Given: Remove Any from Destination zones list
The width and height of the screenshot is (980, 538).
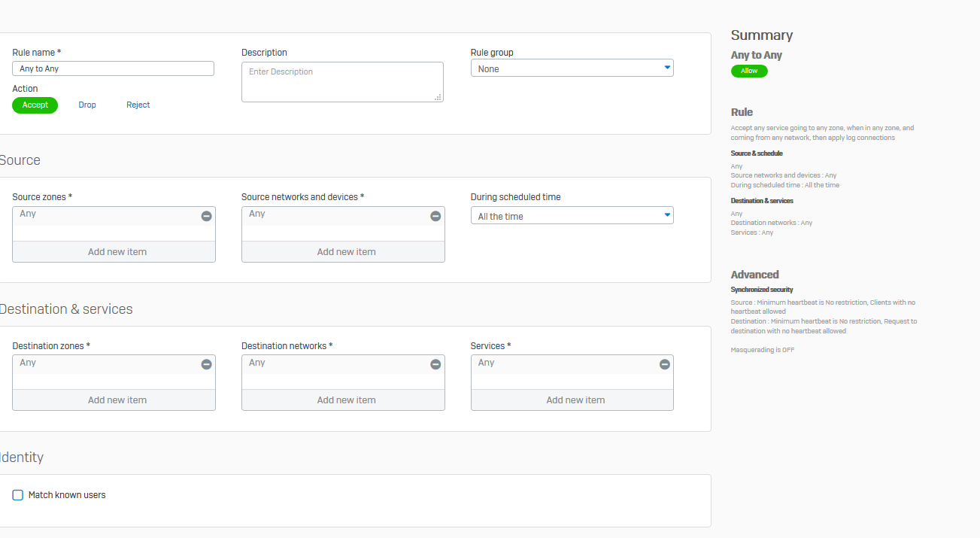Looking at the screenshot, I should click(206, 364).
